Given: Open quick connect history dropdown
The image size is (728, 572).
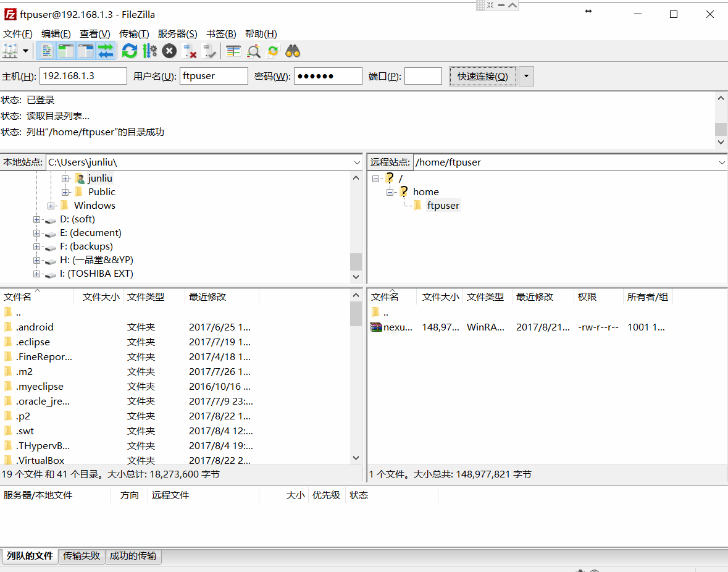Looking at the screenshot, I should [x=526, y=76].
